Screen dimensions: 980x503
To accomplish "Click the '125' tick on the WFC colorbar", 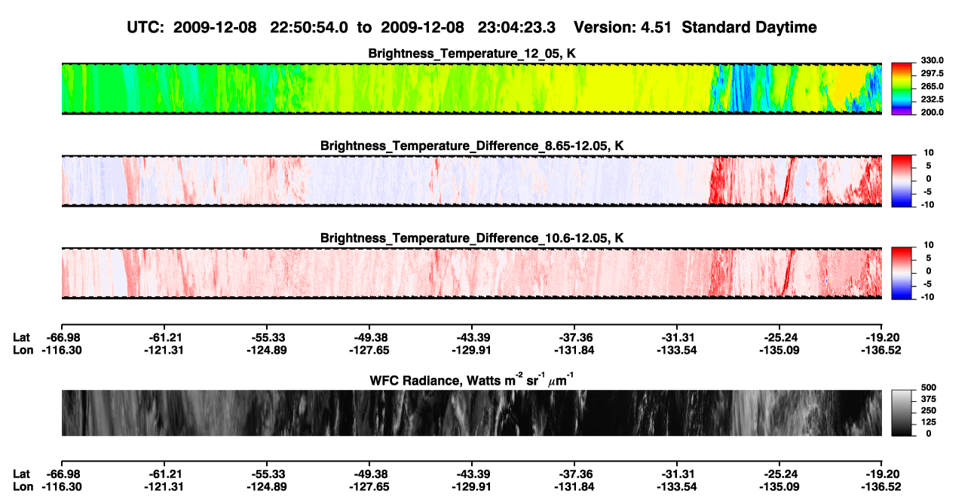I will click(928, 424).
